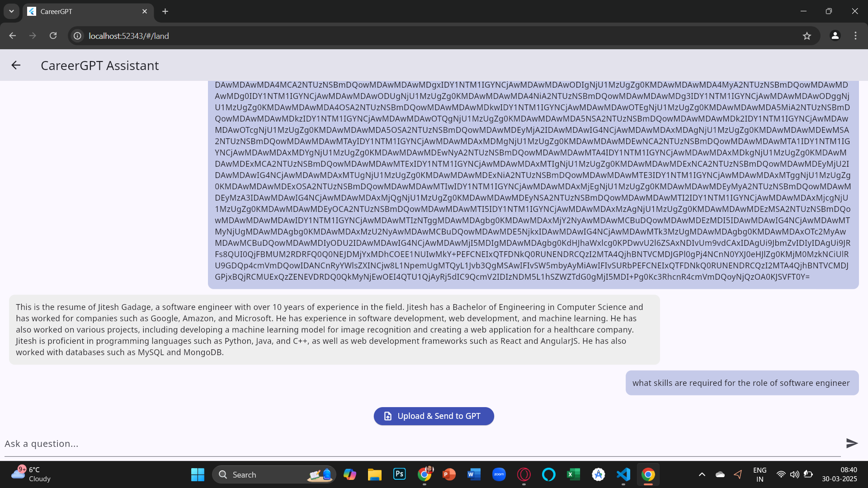Open Windows Start menu
The width and height of the screenshot is (868, 488).
coord(198,474)
